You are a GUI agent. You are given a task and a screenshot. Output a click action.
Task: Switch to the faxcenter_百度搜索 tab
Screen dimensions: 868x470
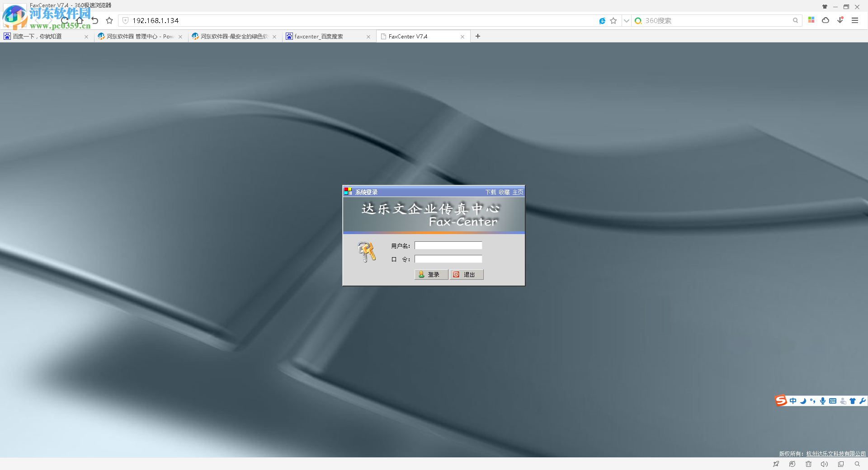(324, 37)
